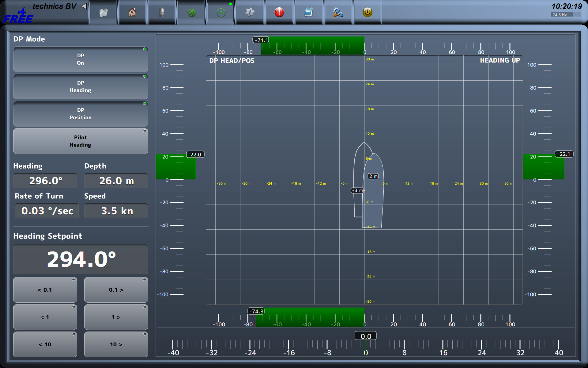This screenshot has width=588, height=368.
Task: Open the folder icon in top toolbar
Action: 104,13
